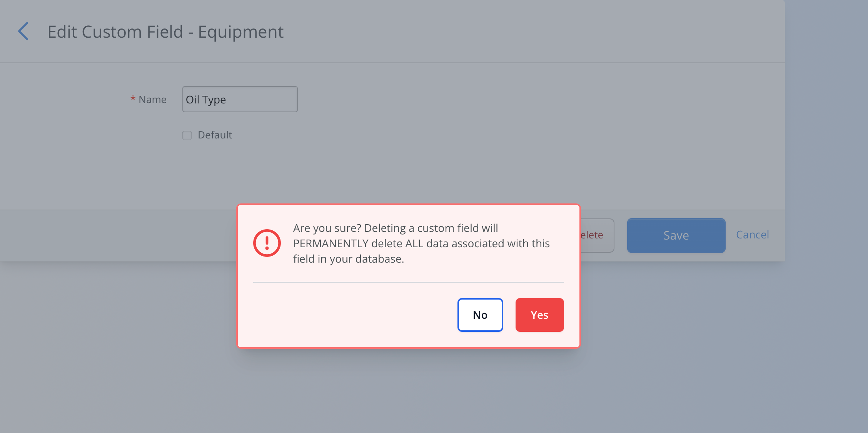Click the Edit Custom Field - Equipment heading
Screen dimensions: 868x433
(165, 32)
